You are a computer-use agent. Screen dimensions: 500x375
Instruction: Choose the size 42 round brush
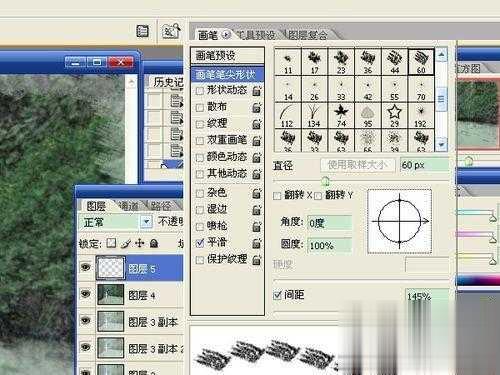(368, 89)
